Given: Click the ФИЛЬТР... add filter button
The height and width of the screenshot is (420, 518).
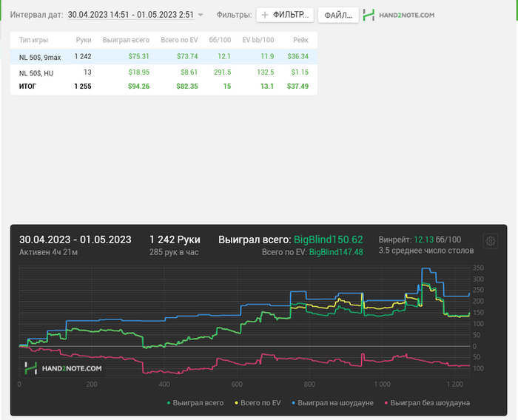Looking at the screenshot, I should tap(285, 15).
